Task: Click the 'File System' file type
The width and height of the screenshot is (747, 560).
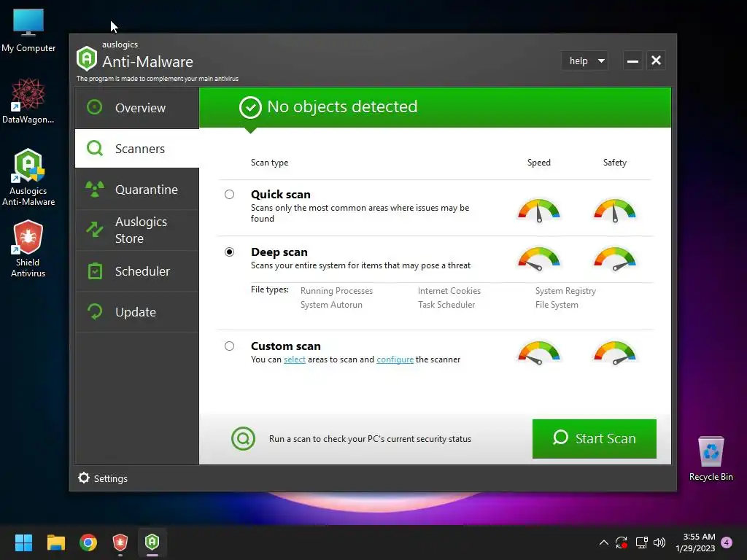Action: 557,305
